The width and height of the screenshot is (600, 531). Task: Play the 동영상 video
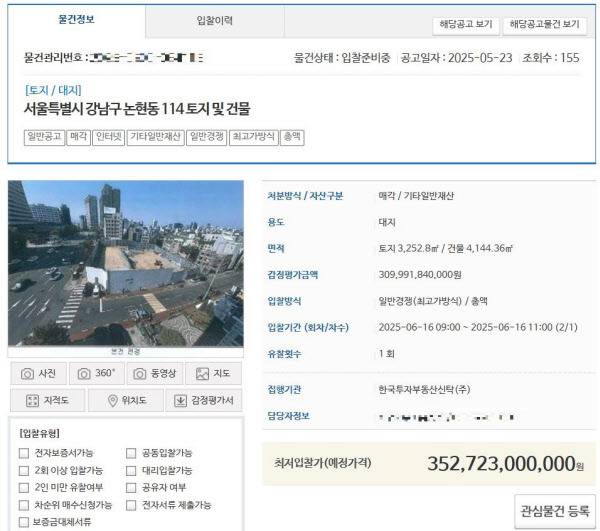[x=155, y=374]
